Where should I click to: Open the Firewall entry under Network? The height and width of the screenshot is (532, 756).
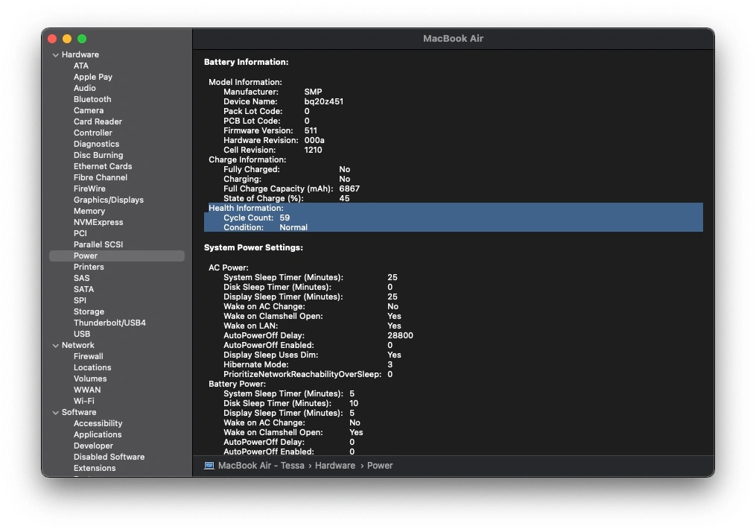pyautogui.click(x=88, y=356)
